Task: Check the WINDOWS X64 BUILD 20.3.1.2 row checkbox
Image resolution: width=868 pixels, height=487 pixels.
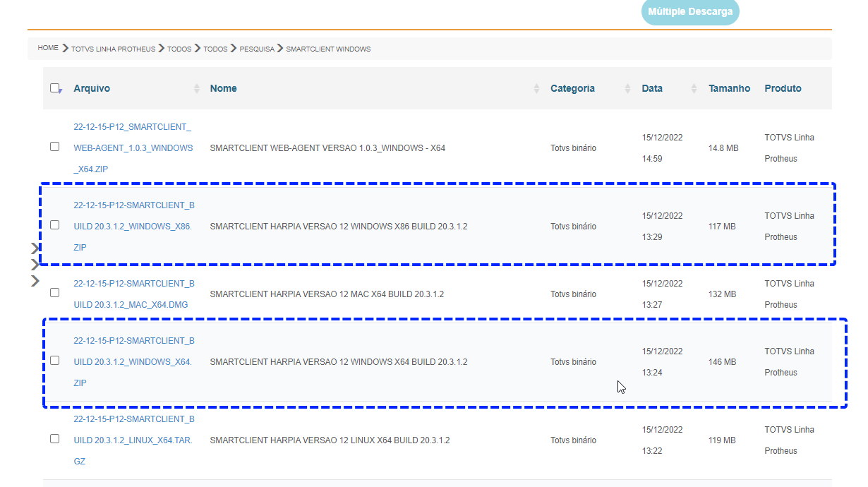Action: (x=55, y=360)
